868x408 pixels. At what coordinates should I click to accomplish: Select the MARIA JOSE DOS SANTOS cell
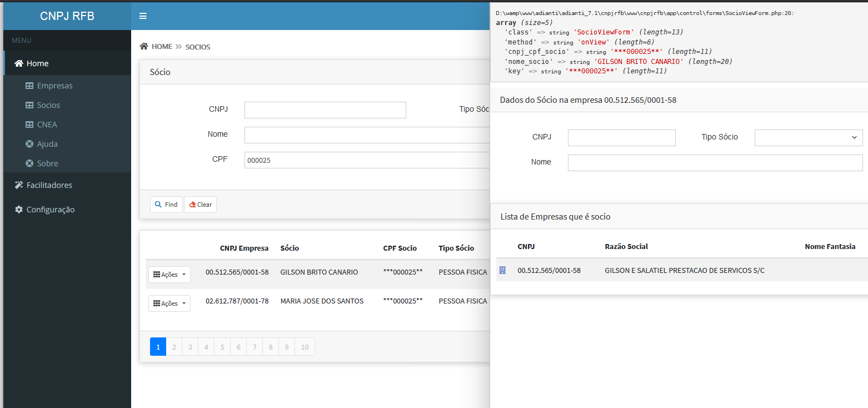322,301
